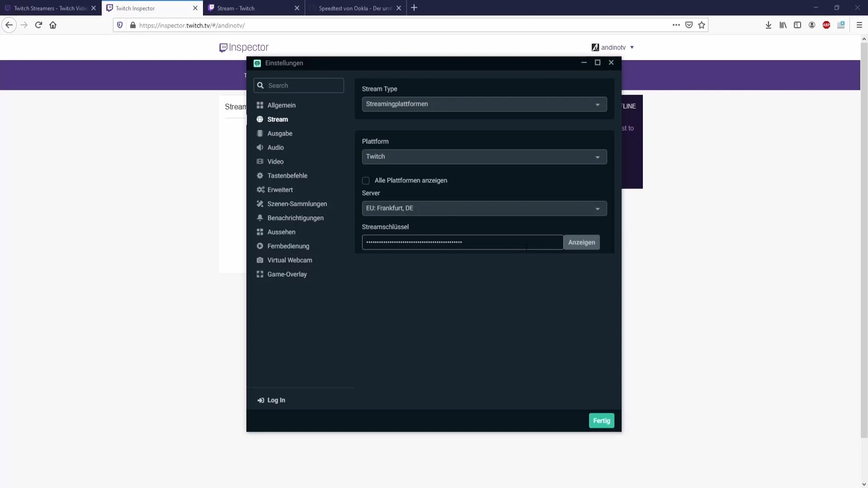Close the Einstellungen settings window
The height and width of the screenshot is (488, 868).
pos(611,63)
